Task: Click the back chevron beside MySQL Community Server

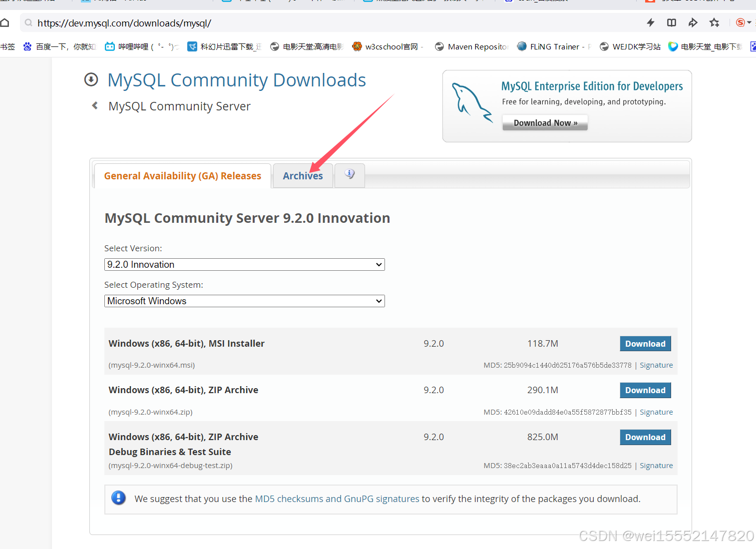Action: tap(95, 105)
